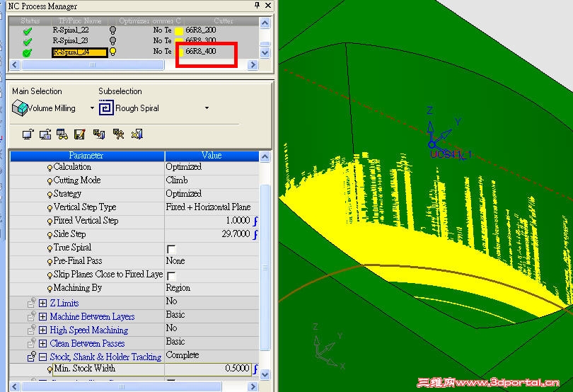
Task: Click the Value column header
Action: pyautogui.click(x=212, y=156)
